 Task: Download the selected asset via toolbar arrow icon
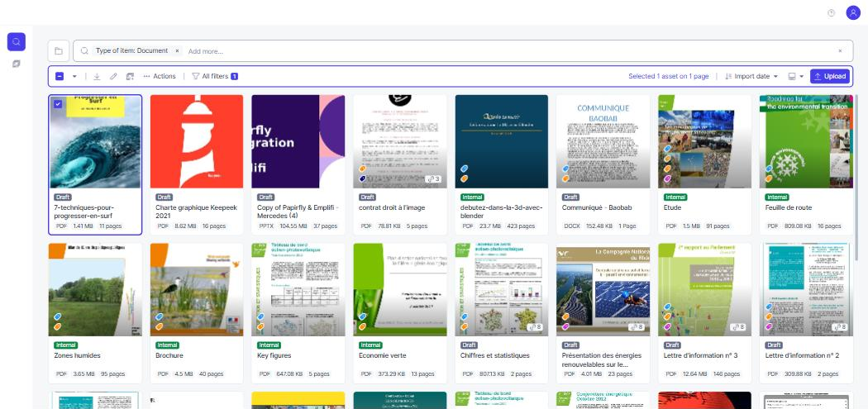[97, 76]
